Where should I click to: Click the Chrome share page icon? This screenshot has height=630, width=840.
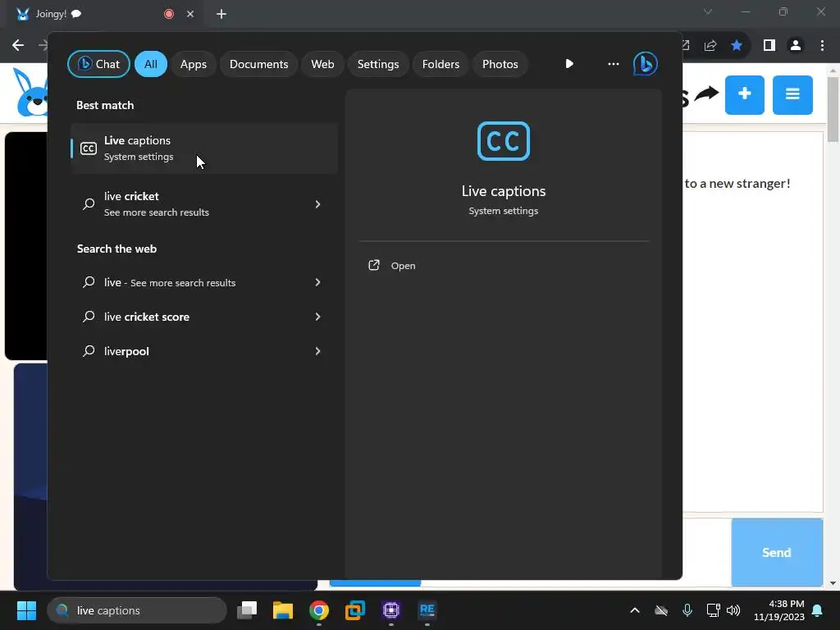pyautogui.click(x=710, y=46)
